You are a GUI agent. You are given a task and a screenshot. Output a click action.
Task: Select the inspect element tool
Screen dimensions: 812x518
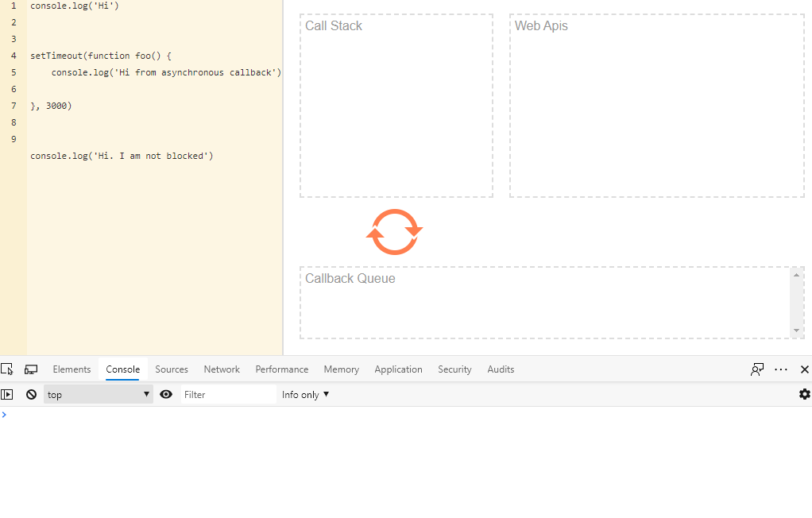coord(7,369)
